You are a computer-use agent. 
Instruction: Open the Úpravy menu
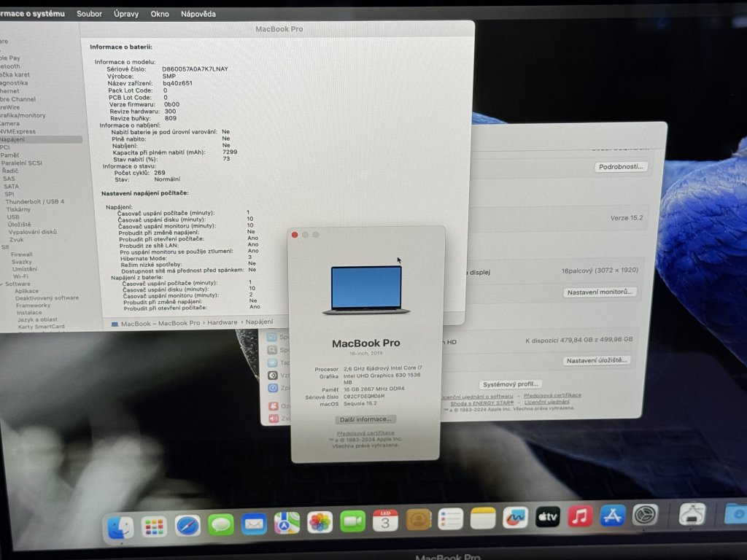pyautogui.click(x=126, y=14)
